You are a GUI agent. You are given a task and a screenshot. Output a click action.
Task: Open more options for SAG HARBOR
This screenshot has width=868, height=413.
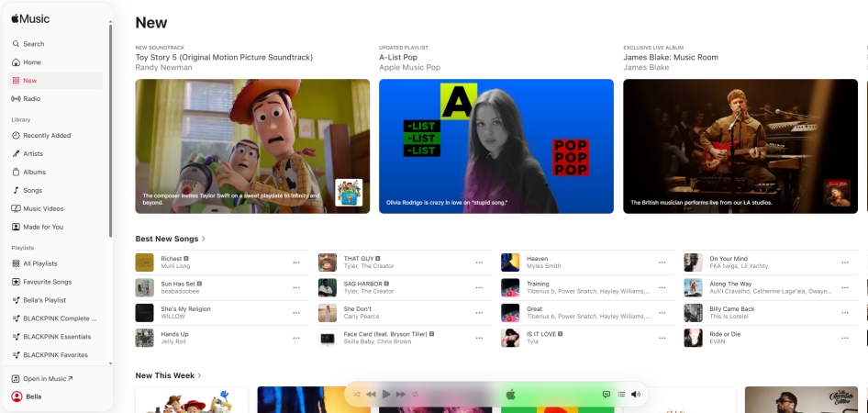479,288
